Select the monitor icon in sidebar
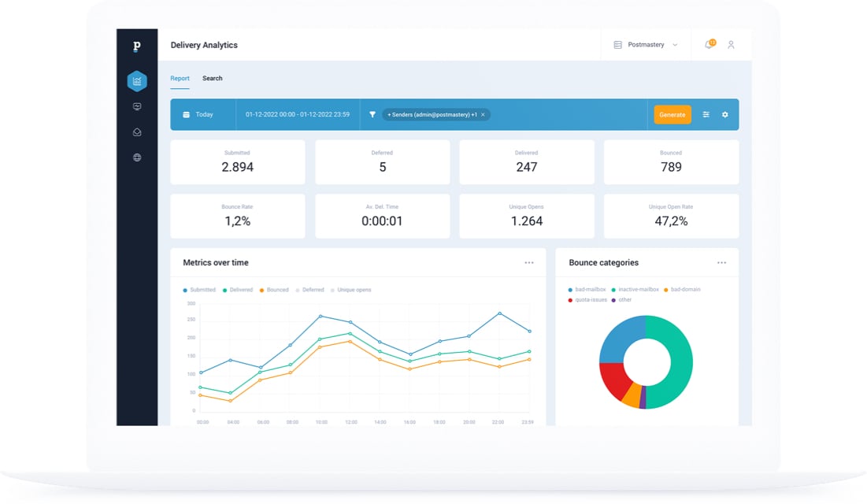Viewport: 867px width, 504px height. [137, 107]
